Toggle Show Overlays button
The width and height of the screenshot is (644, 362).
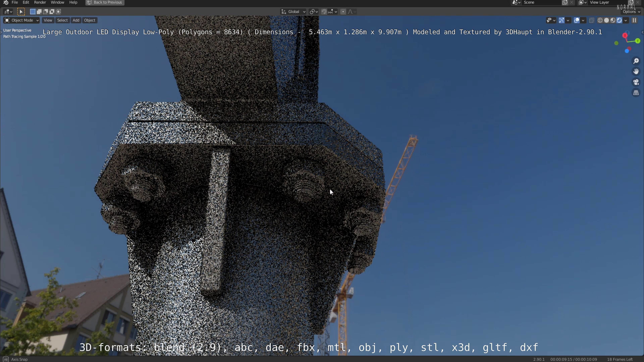(x=577, y=20)
